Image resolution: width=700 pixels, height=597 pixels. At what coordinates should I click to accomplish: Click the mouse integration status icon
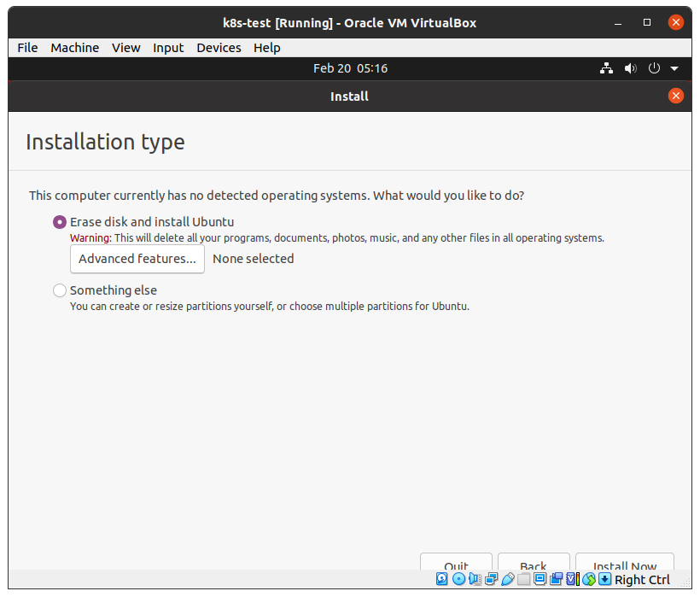pyautogui.click(x=589, y=579)
